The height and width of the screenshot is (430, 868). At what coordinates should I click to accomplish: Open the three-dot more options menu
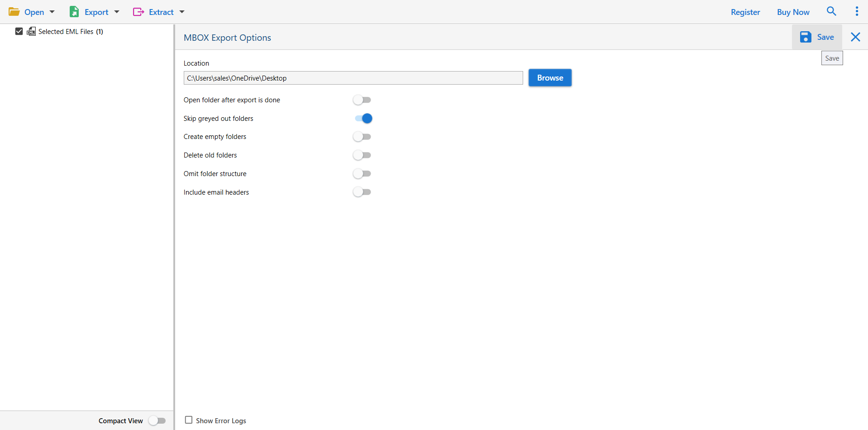pyautogui.click(x=857, y=11)
